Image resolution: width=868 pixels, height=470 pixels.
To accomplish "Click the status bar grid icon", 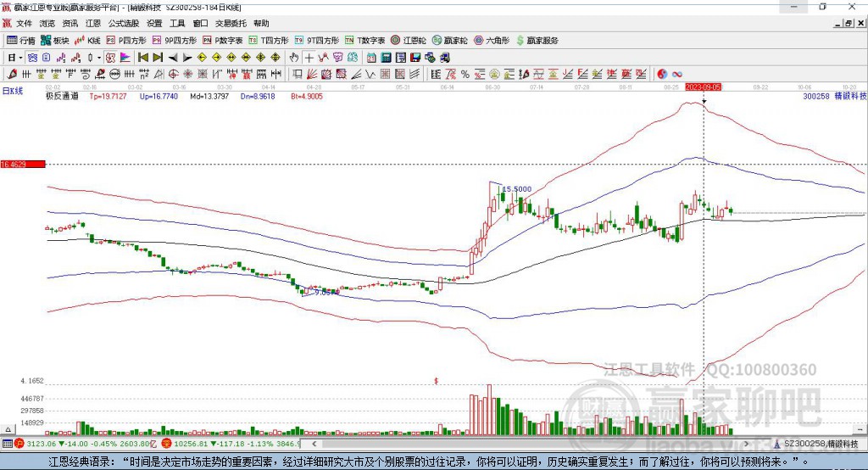I will tap(7, 444).
